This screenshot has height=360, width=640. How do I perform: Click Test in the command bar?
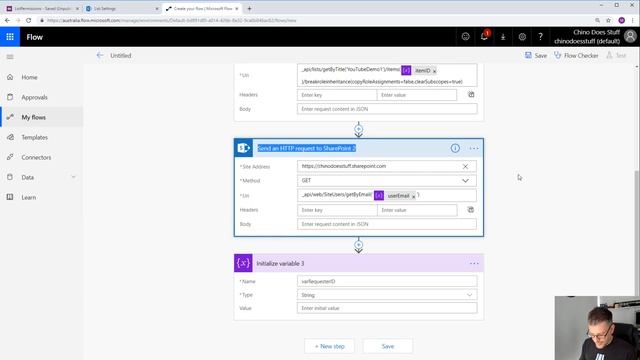click(616, 55)
